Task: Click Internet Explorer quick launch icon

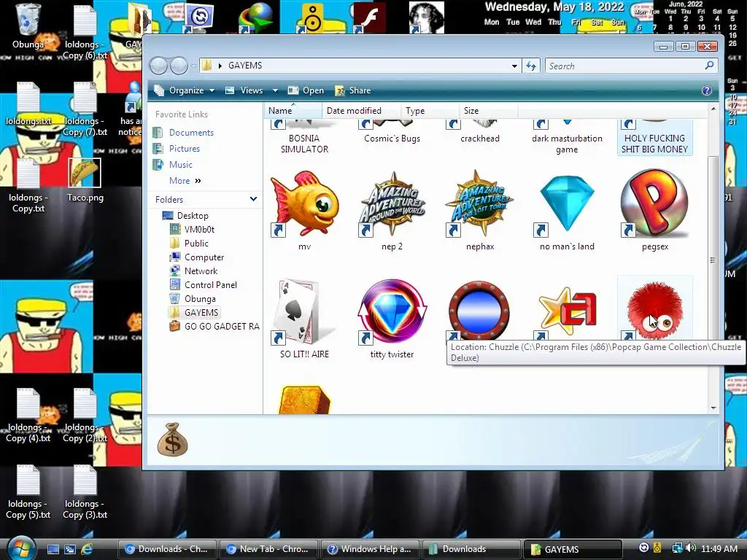Action: pyautogui.click(x=87, y=549)
